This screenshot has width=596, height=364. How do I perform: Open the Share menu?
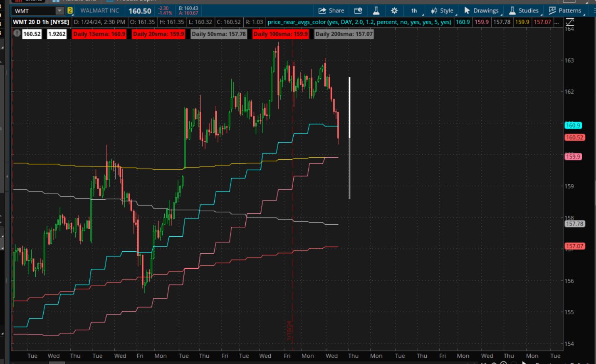coord(331,10)
